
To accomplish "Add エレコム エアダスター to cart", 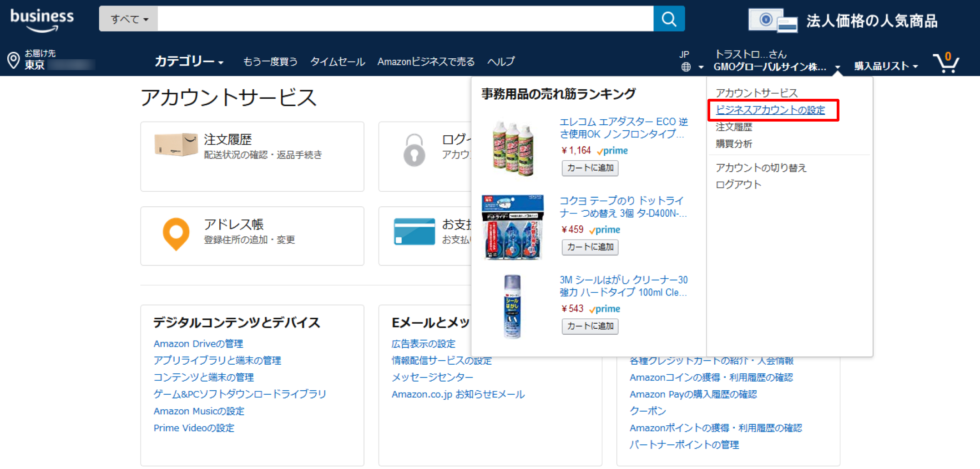I will (590, 168).
